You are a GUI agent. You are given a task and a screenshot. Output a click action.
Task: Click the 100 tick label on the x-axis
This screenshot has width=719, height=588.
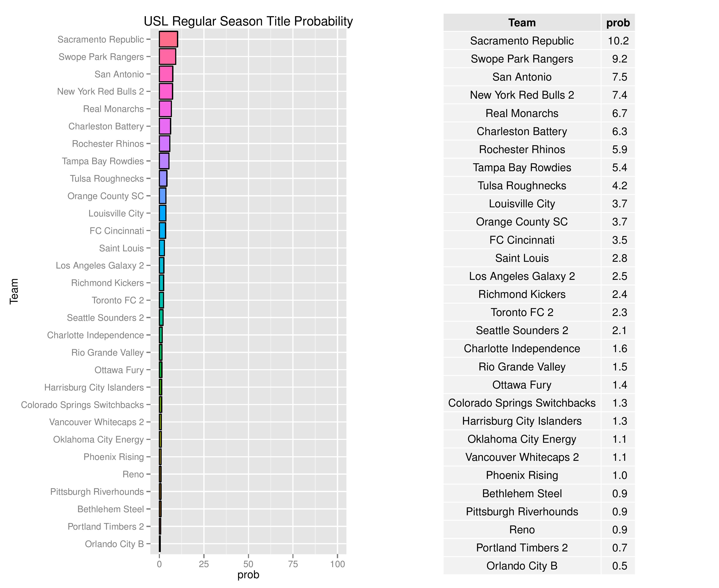tap(337, 564)
